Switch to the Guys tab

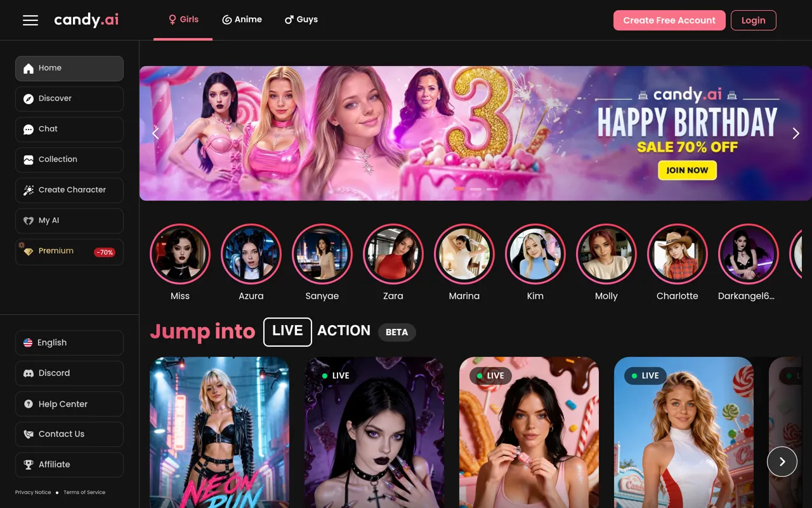point(301,20)
